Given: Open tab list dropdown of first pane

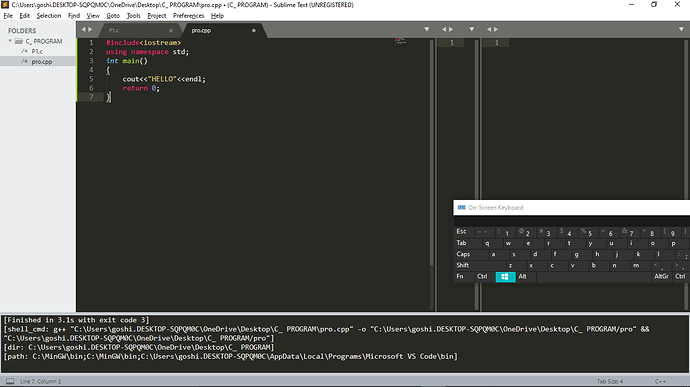Looking at the screenshot, I should click(426, 29).
